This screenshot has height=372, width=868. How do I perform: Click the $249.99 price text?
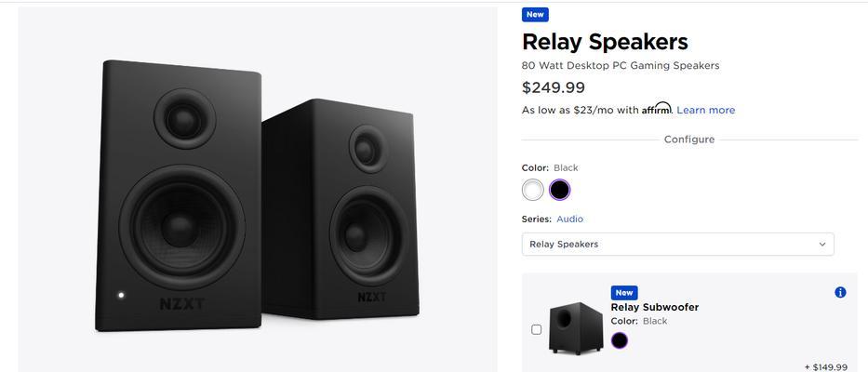coord(553,87)
